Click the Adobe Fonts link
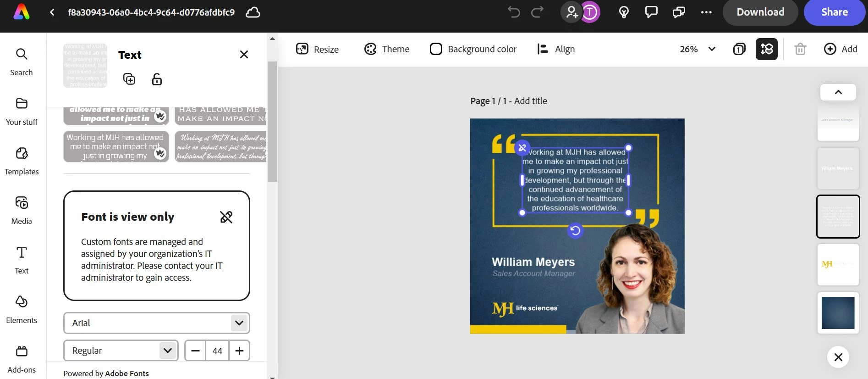The height and width of the screenshot is (379, 868). (x=127, y=373)
